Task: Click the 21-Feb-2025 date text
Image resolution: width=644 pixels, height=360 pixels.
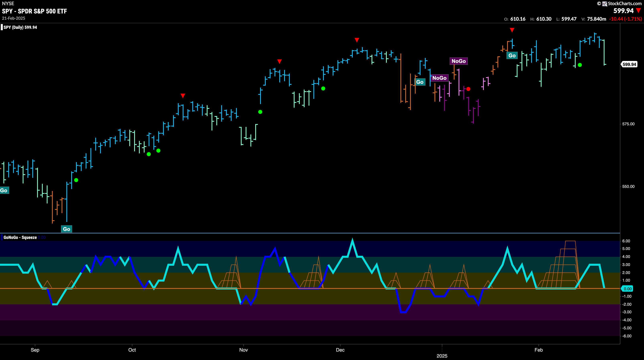Action: pos(13,18)
